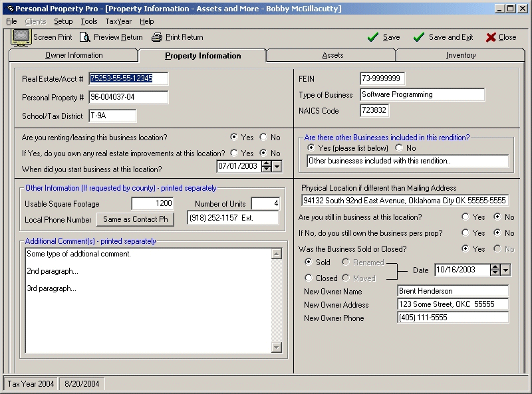Screen dimensions: 532x394
Task: Open the sold/closed Date dropdown calendar
Action: point(506,270)
